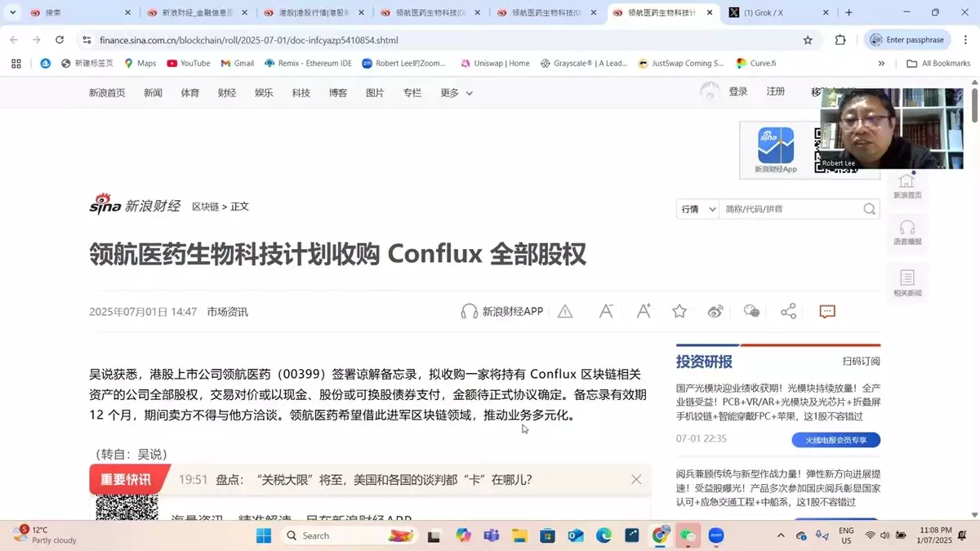Open the red comments icon
The height and width of the screenshot is (551, 980).
[x=827, y=311]
